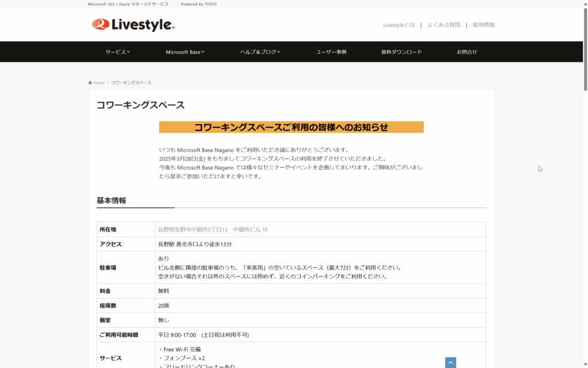Click the アクセス table header cell

[126, 244]
